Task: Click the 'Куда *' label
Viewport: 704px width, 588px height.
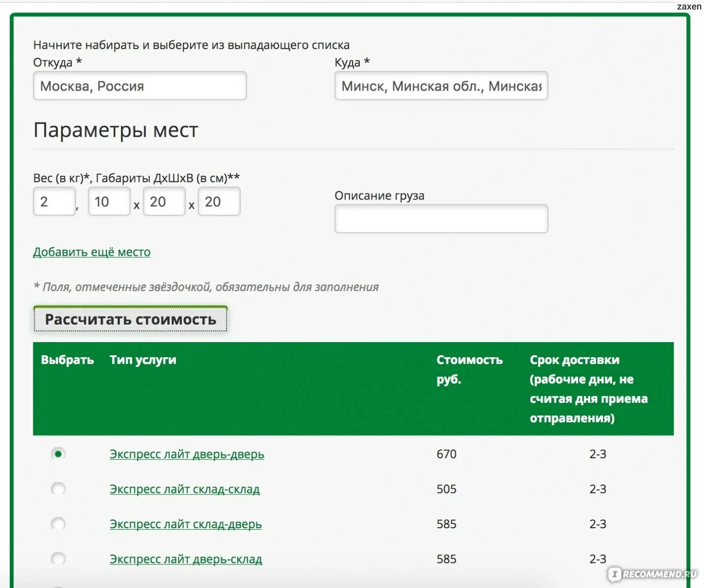Action: pyautogui.click(x=352, y=62)
